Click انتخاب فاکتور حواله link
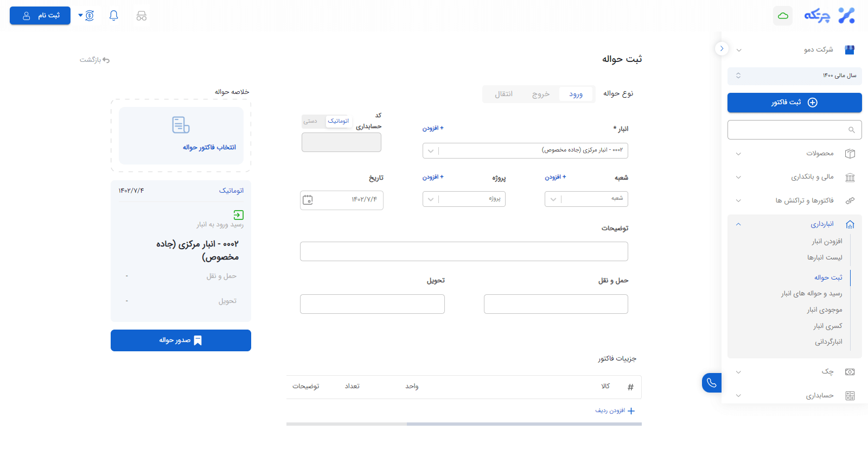The height and width of the screenshot is (455, 868). (209, 147)
